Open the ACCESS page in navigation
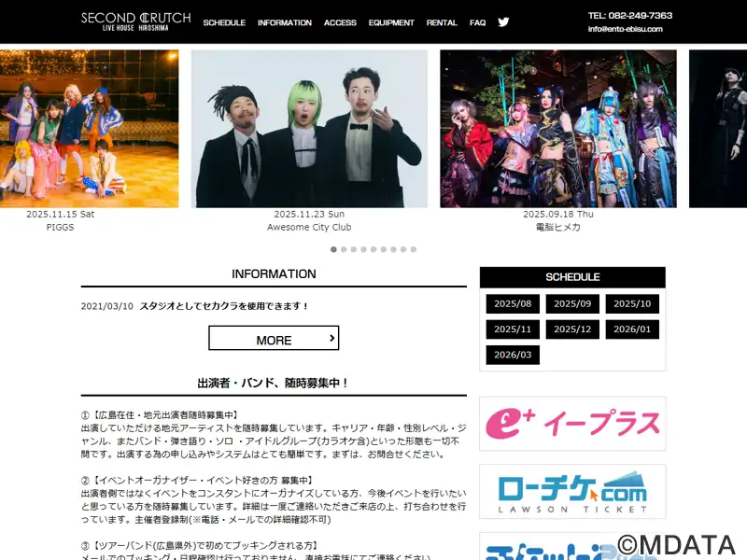This screenshot has width=747, height=560. pyautogui.click(x=340, y=22)
